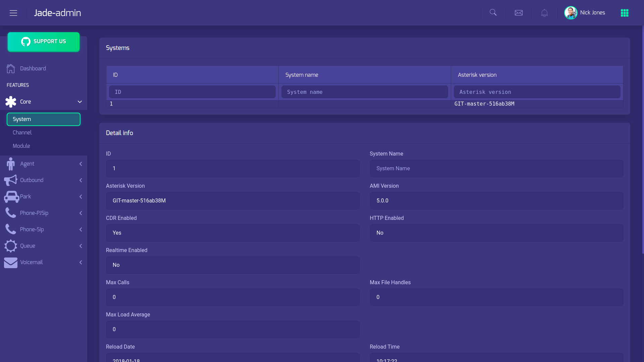Click the Outbound megaphone icon
This screenshot has width=644, height=362.
[11, 180]
